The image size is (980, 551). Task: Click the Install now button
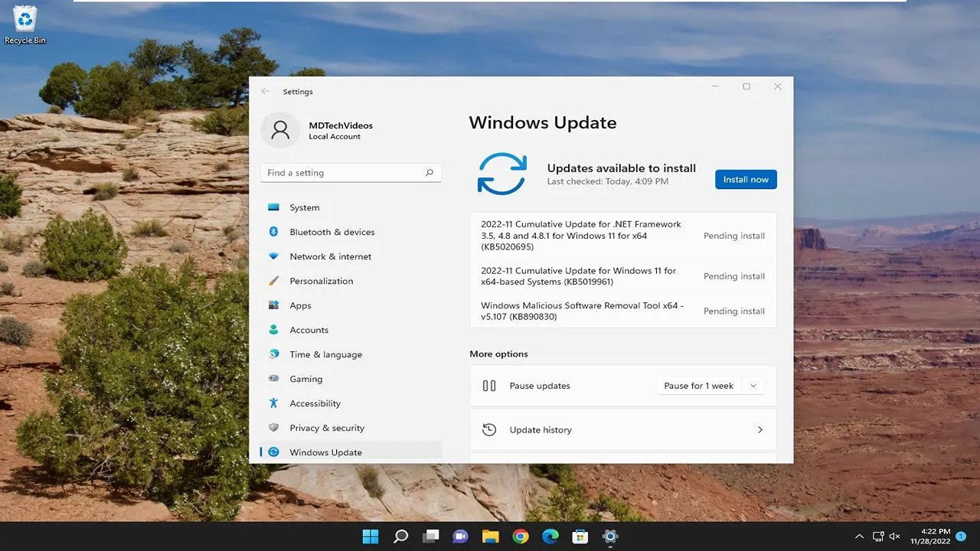(746, 180)
